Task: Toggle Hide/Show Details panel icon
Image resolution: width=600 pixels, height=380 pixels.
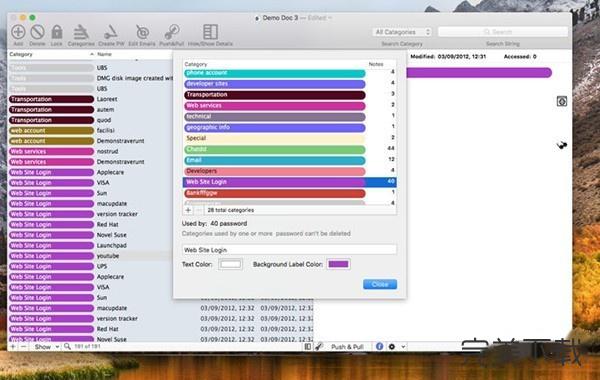Action: [210, 32]
